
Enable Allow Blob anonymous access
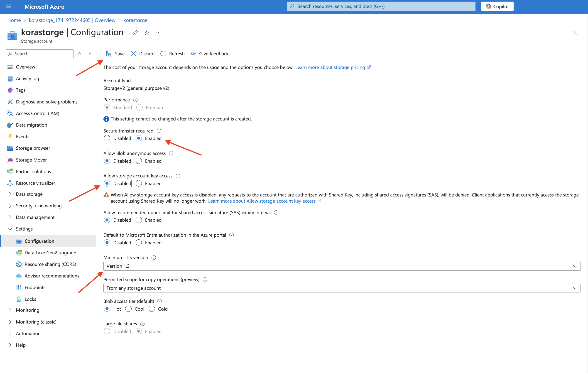point(139,161)
